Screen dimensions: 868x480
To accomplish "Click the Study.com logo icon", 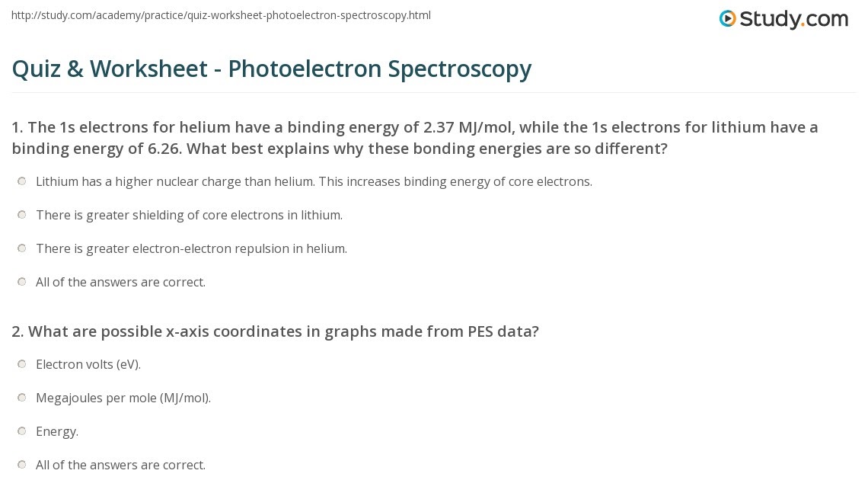I will point(727,18).
